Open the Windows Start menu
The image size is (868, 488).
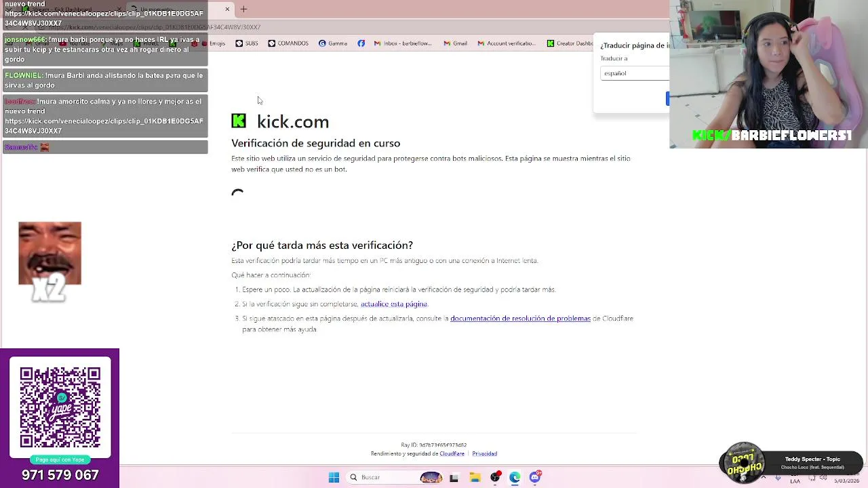pyautogui.click(x=334, y=477)
